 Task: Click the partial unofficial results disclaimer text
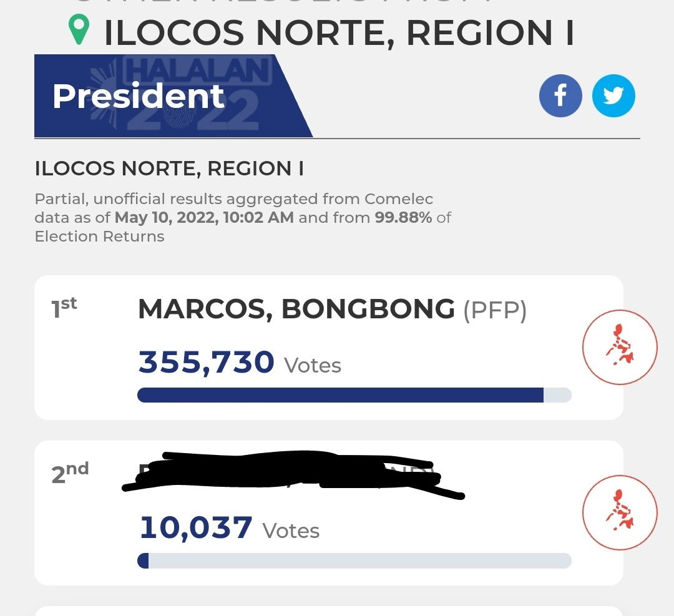(x=242, y=218)
